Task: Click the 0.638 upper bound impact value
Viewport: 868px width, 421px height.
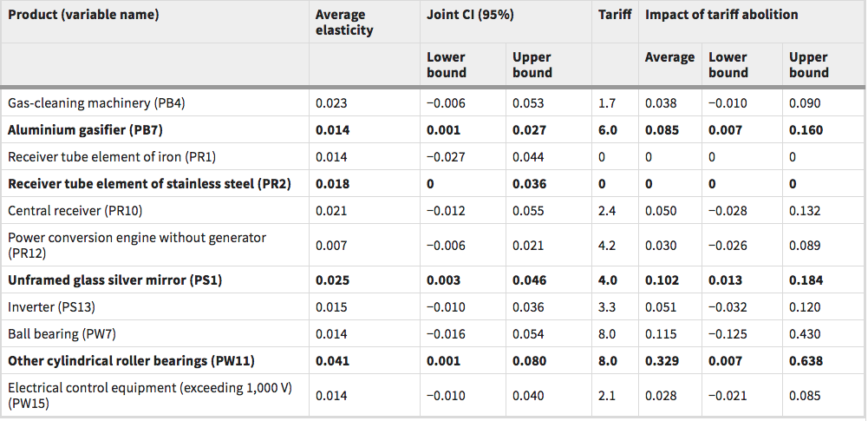Action: (x=806, y=360)
